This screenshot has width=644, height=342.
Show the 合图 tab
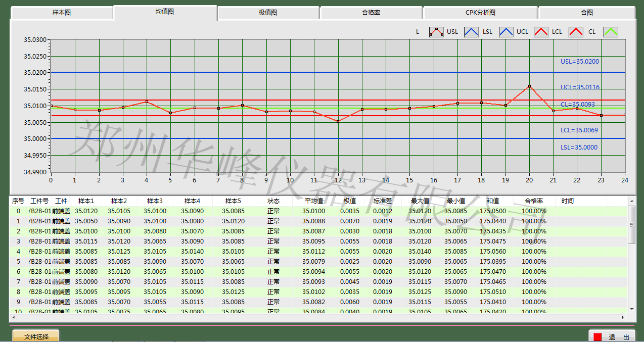pos(586,13)
